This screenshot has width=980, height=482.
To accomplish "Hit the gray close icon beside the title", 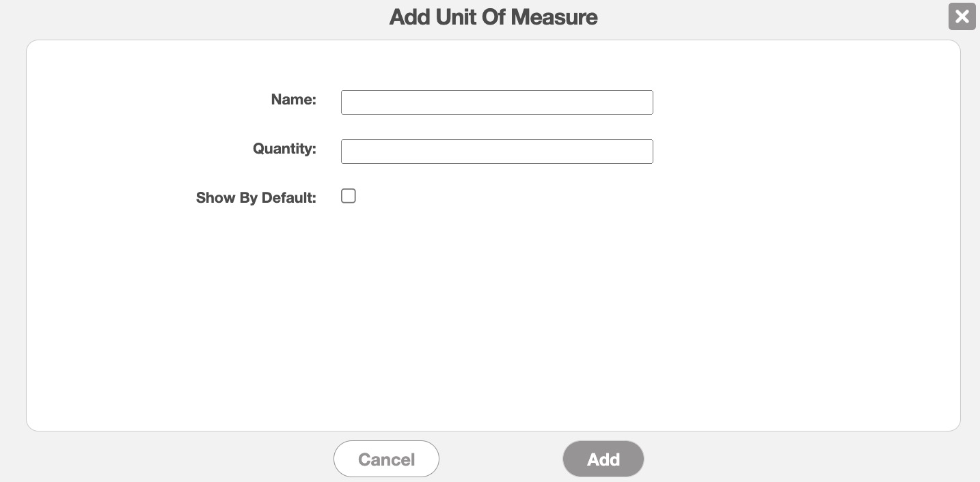I will point(962,16).
